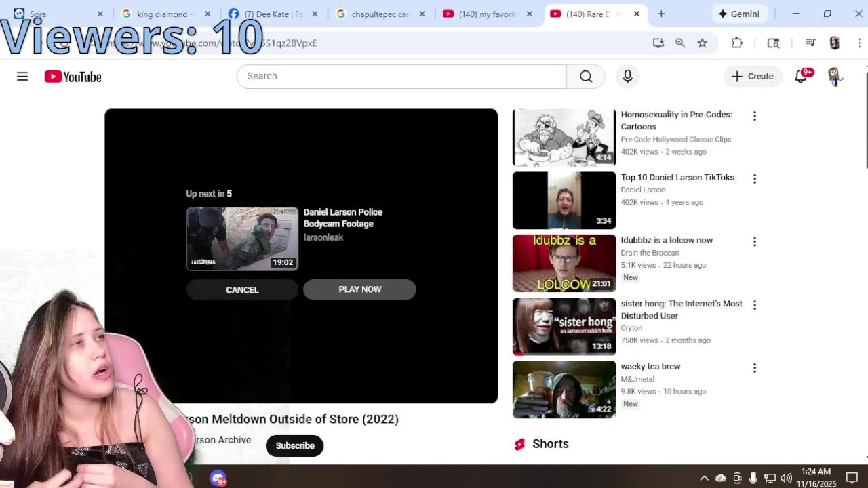868x488 pixels.
Task: Open Pre-Code Hollywood Classic Clips channel
Action: [676, 140]
